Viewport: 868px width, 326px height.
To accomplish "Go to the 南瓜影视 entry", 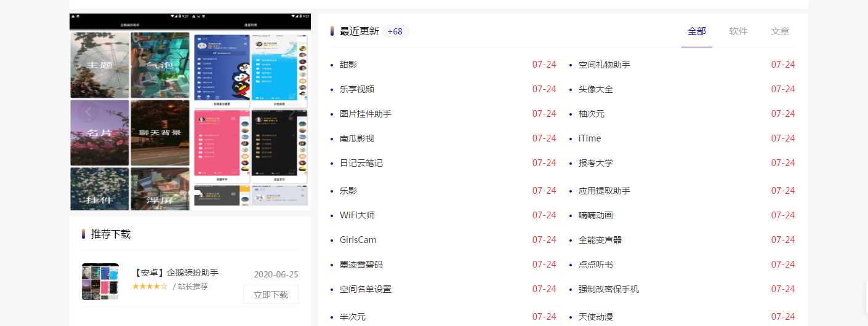I will pyautogui.click(x=357, y=138).
